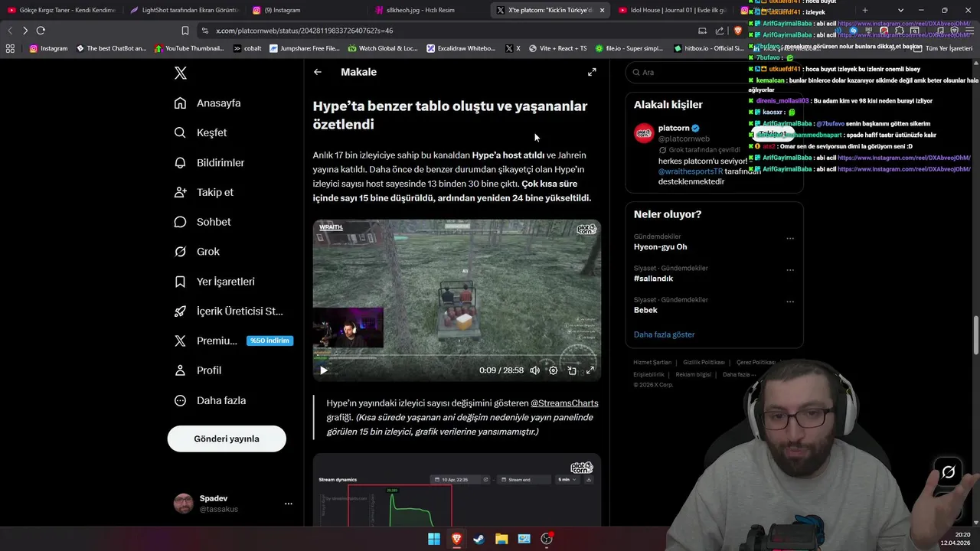This screenshot has height=551, width=980.
Task: Open File Explorer from taskbar
Action: [x=501, y=539]
